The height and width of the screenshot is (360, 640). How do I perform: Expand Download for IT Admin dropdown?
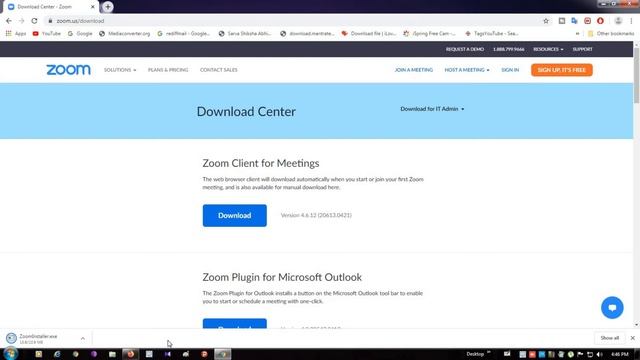click(x=432, y=109)
